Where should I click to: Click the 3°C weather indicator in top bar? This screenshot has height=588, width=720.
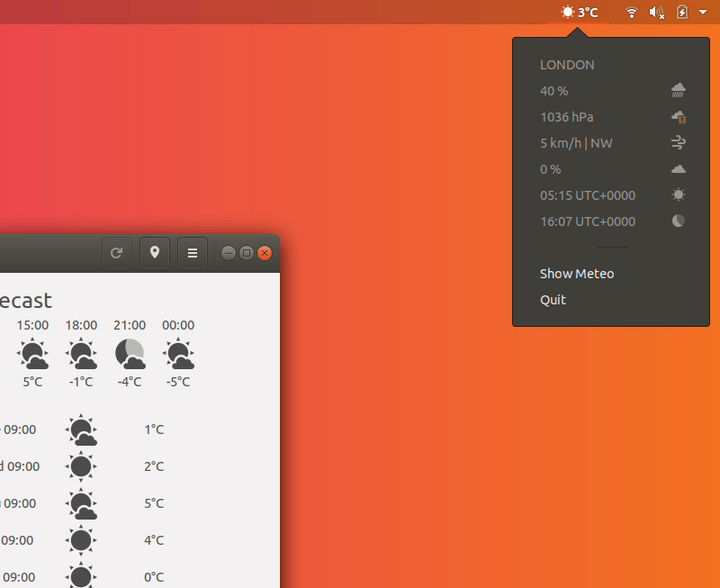point(579,12)
